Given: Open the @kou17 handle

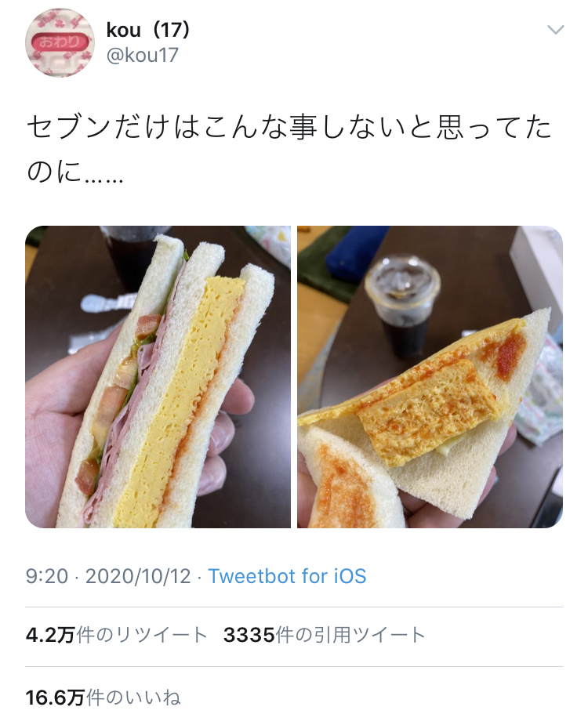Looking at the screenshot, I should coord(142,55).
